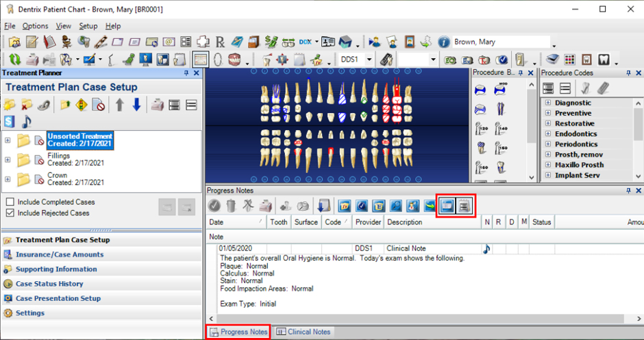644x340 pixels.
Task: Click the black tooth icon
Action: (604, 60)
